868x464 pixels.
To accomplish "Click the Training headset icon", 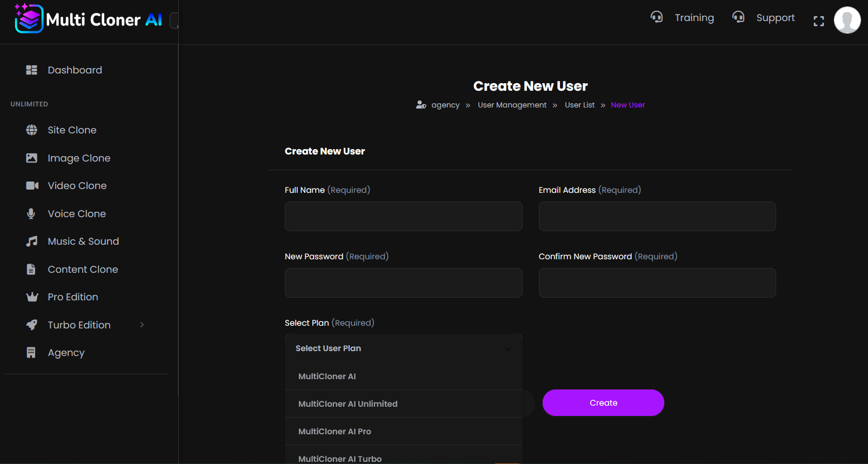I will point(656,17).
